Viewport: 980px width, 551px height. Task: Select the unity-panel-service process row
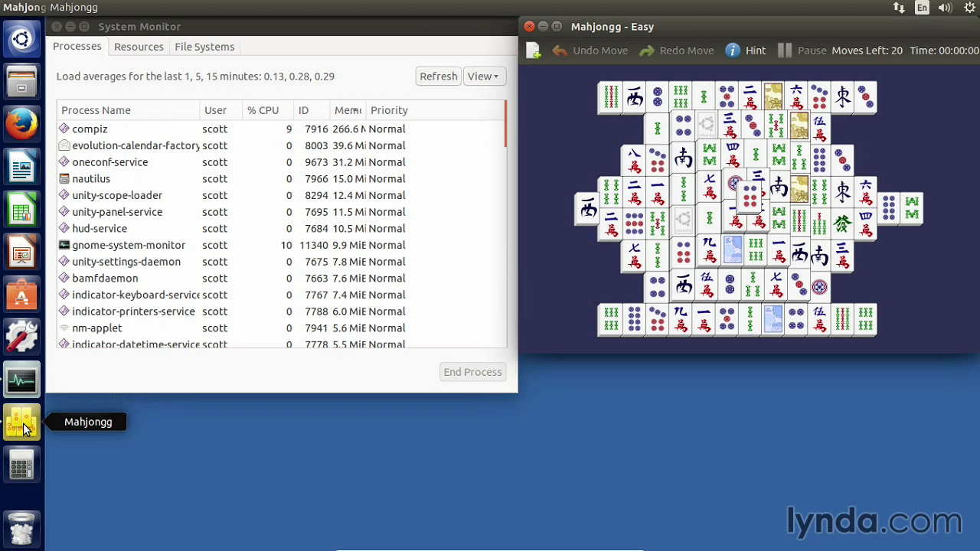tap(281, 212)
